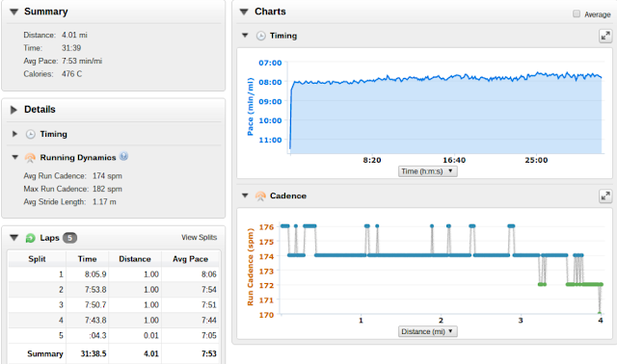Click the Distance value 4.01 mi

tap(74, 35)
